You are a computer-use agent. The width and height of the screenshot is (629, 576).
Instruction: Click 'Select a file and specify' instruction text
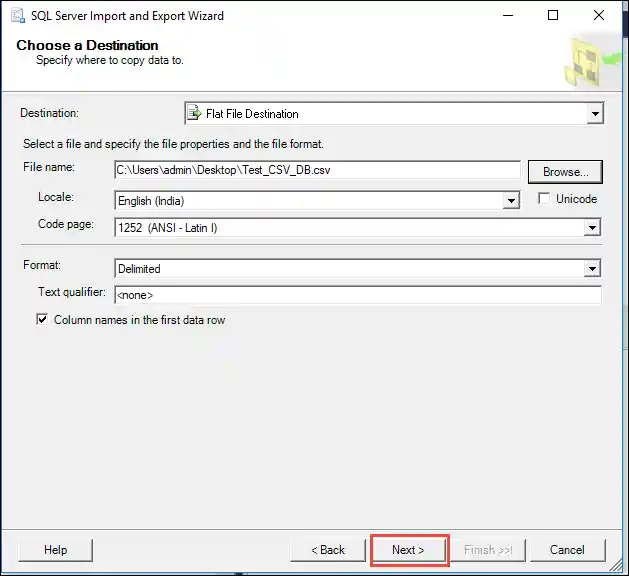pos(173,144)
